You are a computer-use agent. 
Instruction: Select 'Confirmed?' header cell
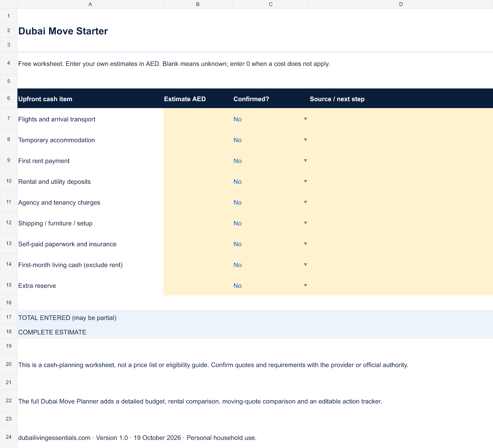(x=271, y=98)
